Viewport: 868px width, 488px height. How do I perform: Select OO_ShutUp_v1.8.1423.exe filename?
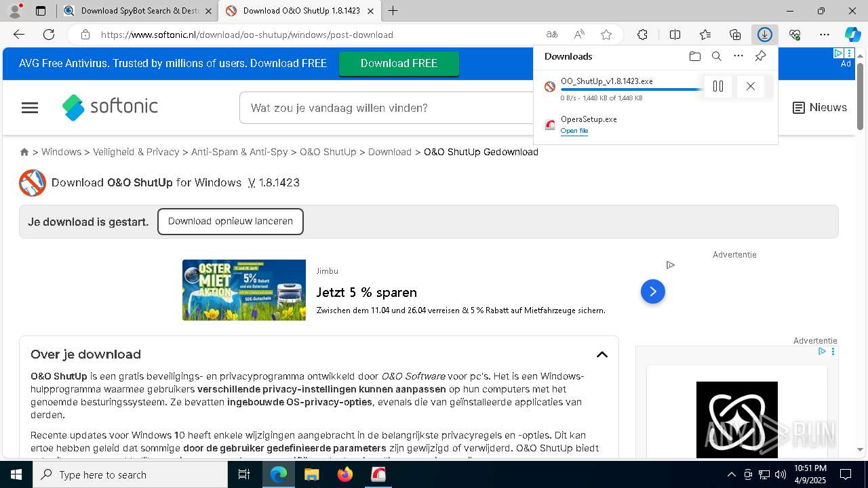pos(607,81)
